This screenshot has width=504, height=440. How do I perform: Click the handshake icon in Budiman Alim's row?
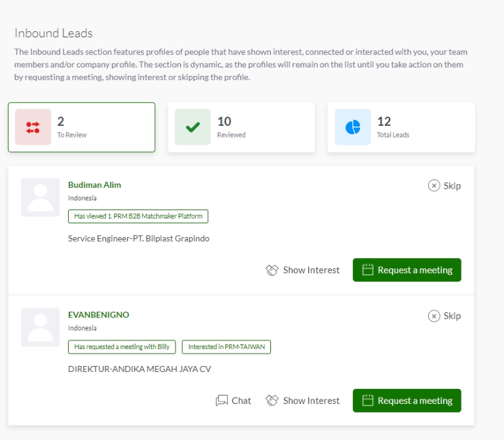pos(272,270)
